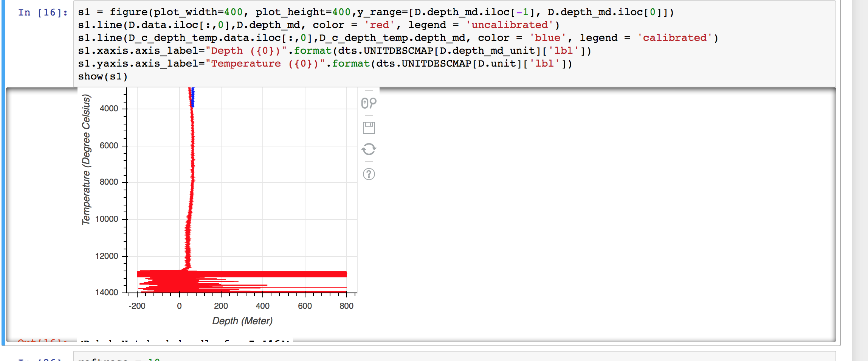Click the Bokeh save plot icon

point(369,128)
